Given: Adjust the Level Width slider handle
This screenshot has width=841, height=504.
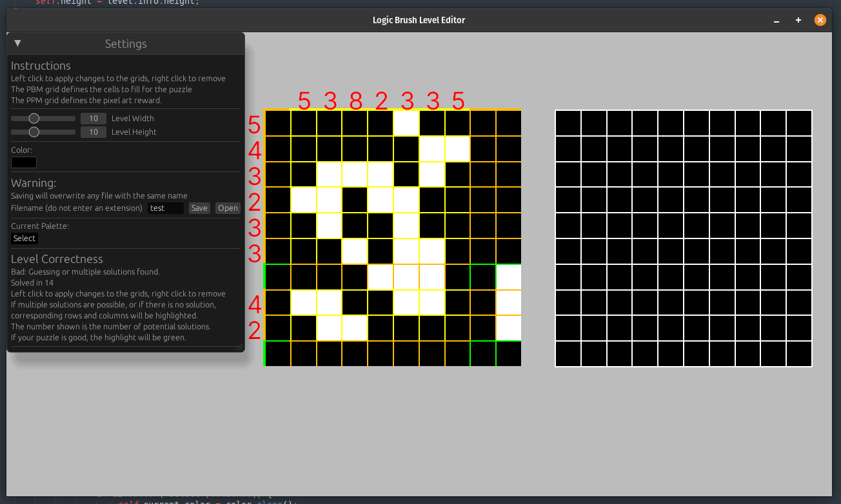Looking at the screenshot, I should point(34,119).
